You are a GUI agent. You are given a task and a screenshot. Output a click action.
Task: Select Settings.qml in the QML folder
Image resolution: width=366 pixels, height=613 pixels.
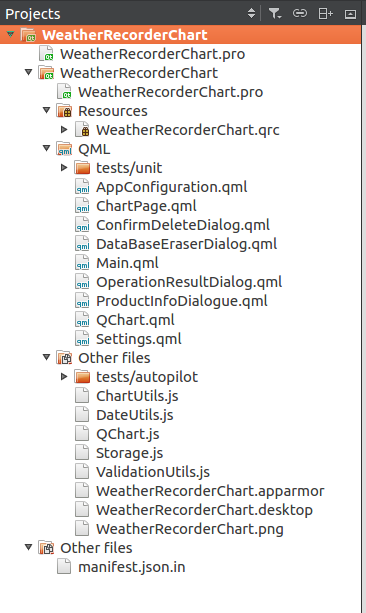139,339
